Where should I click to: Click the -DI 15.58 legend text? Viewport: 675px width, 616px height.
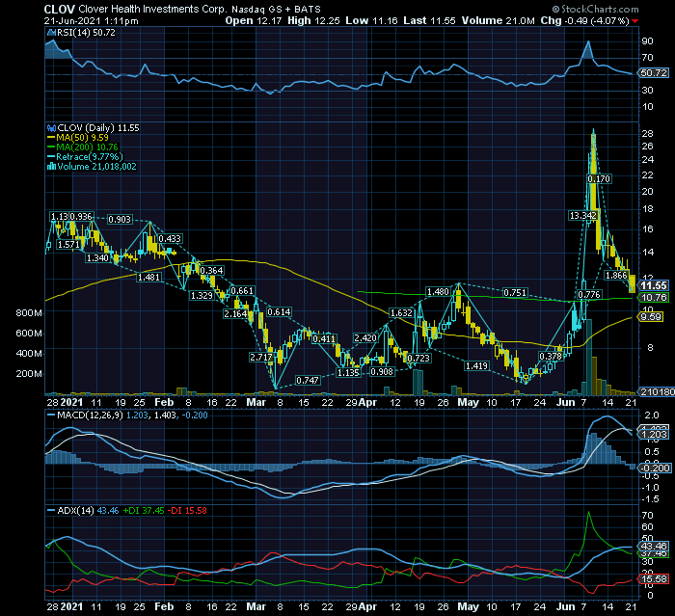187,511
